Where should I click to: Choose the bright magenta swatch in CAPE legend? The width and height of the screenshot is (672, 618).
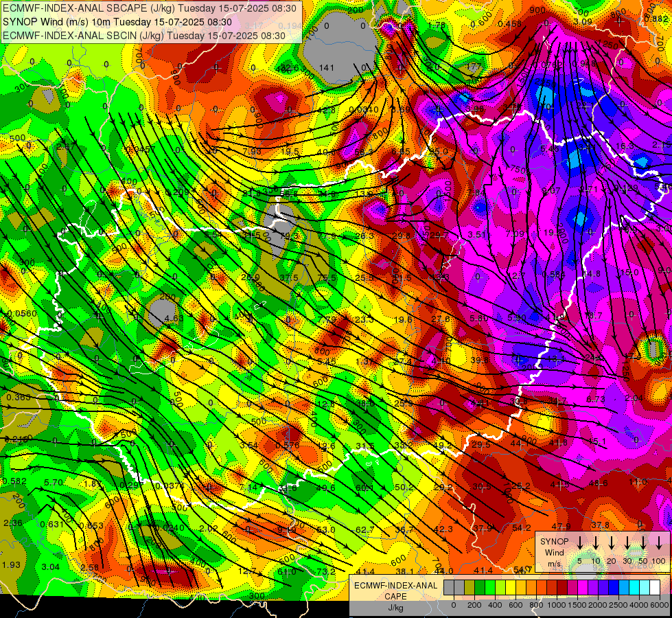pyautogui.click(x=583, y=588)
